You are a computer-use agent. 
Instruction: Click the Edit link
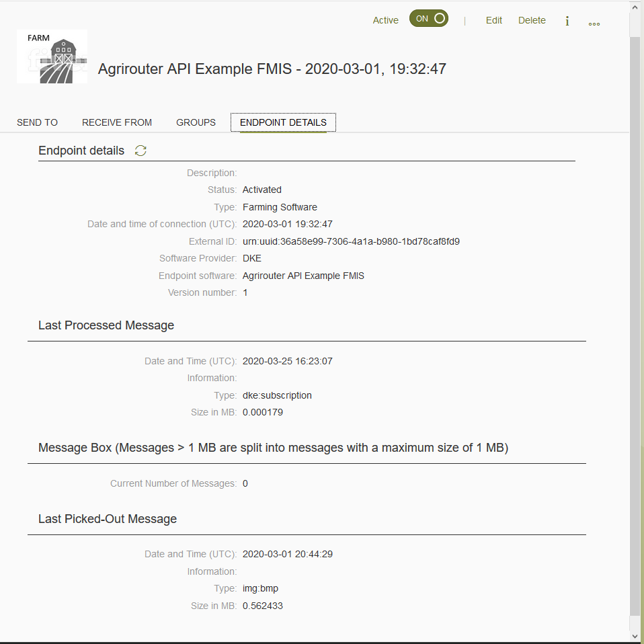tap(493, 20)
